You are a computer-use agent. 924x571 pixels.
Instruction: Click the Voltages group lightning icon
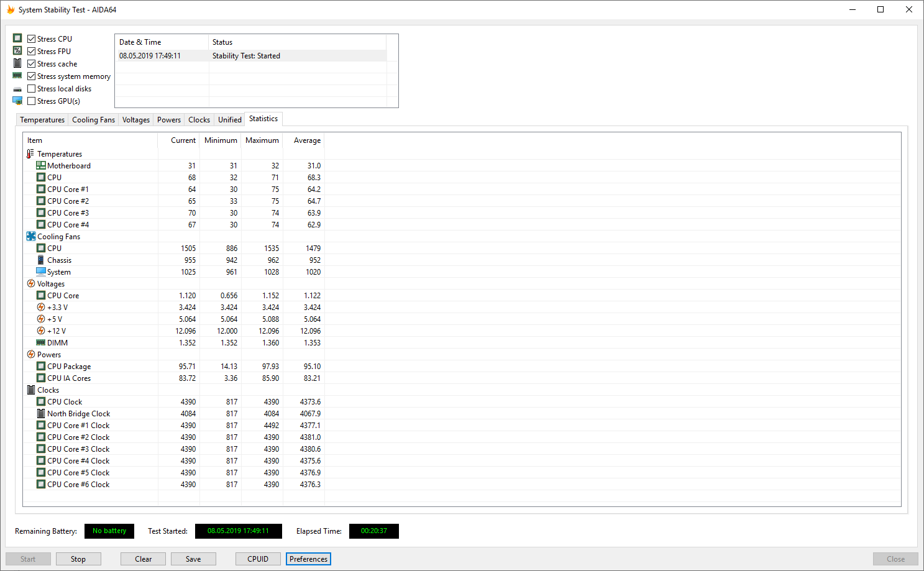[x=31, y=284]
